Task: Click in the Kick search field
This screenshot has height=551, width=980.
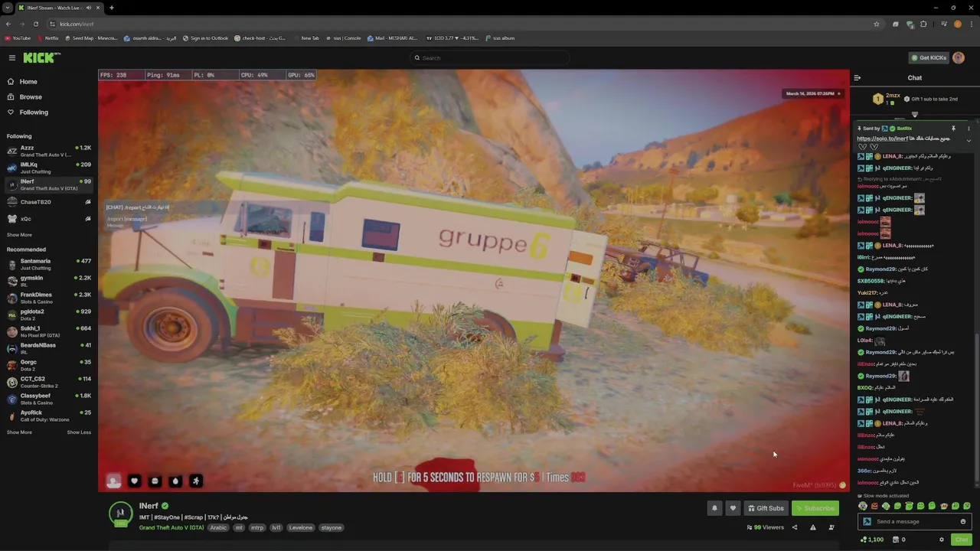Action: click(490, 57)
